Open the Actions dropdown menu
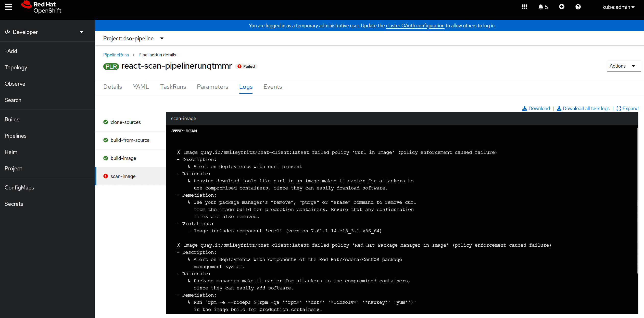644x318 pixels. [624, 66]
